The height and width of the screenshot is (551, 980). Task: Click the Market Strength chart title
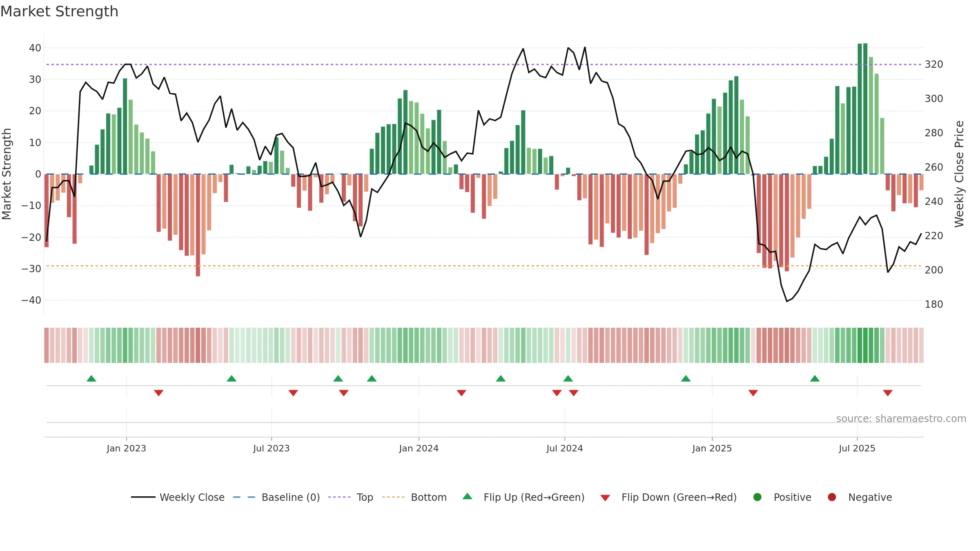click(59, 11)
